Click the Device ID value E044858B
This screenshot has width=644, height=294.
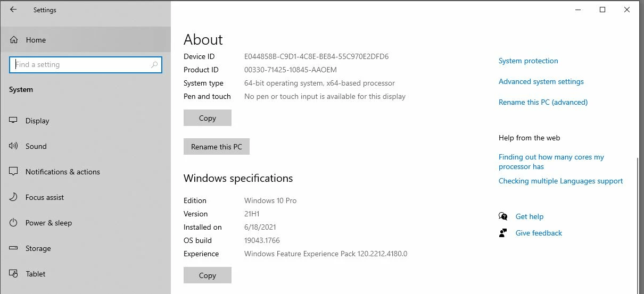pyautogui.click(x=317, y=56)
